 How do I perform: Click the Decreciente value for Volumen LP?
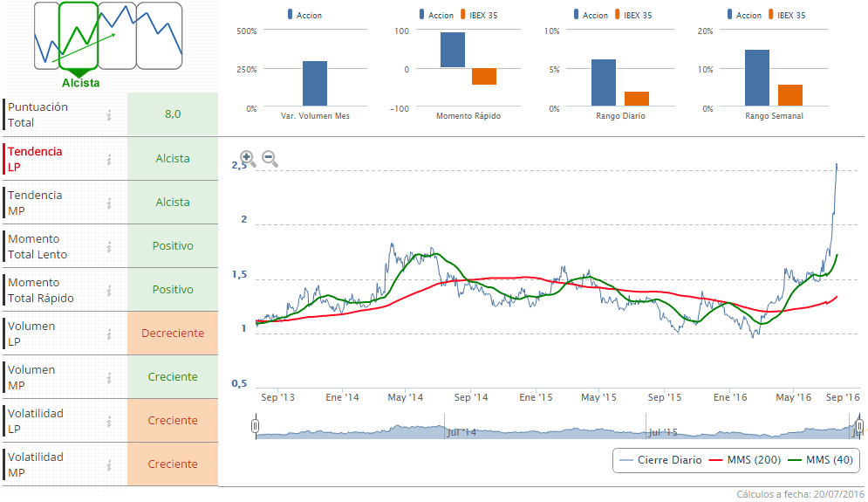(x=173, y=334)
